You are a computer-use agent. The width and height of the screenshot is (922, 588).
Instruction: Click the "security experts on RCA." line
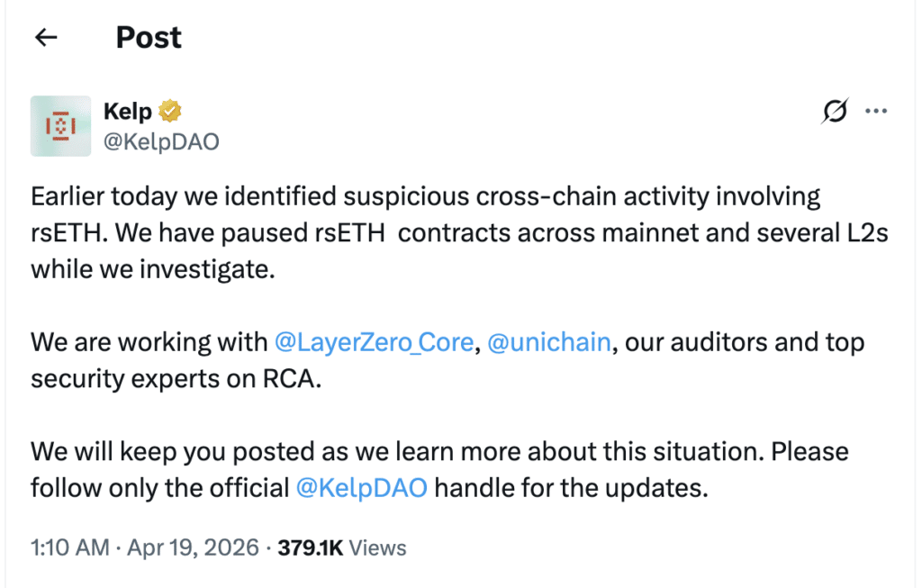(x=176, y=379)
